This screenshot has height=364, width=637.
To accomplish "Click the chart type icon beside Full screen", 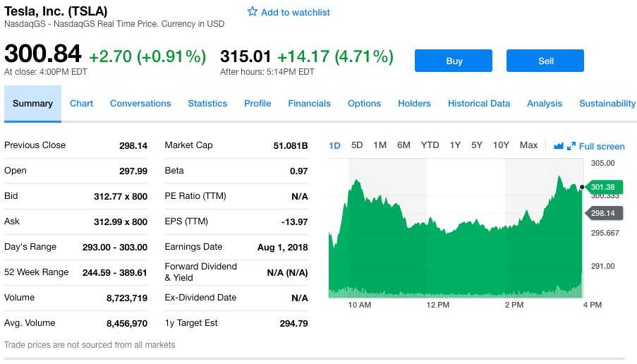I will (559, 146).
